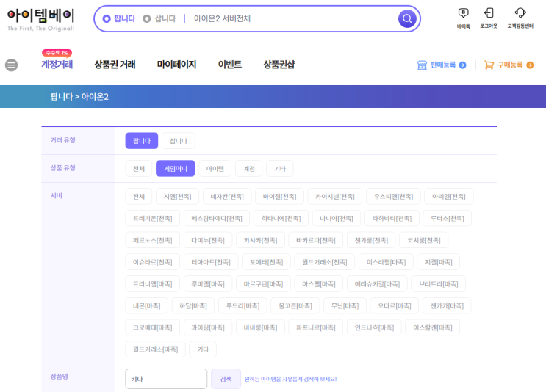Choose server 아스펠[마족]
Screen dimensions: 546x392
(319, 284)
